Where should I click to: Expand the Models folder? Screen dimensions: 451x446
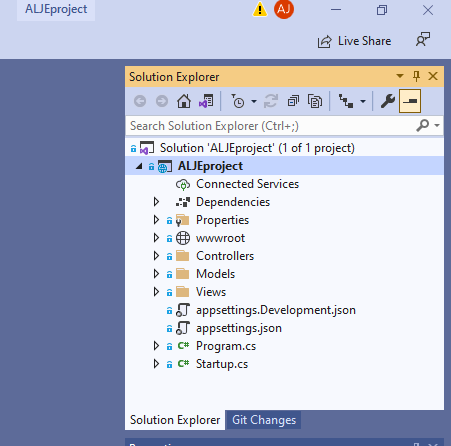156,274
